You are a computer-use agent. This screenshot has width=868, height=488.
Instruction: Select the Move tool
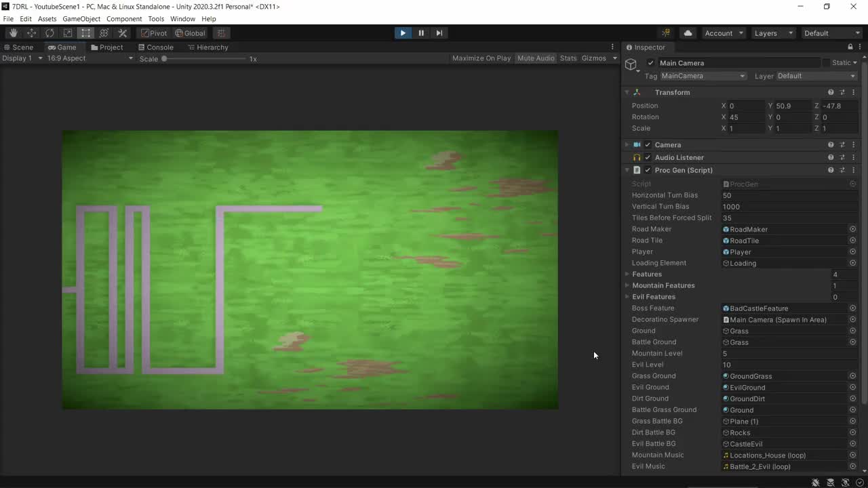click(32, 33)
